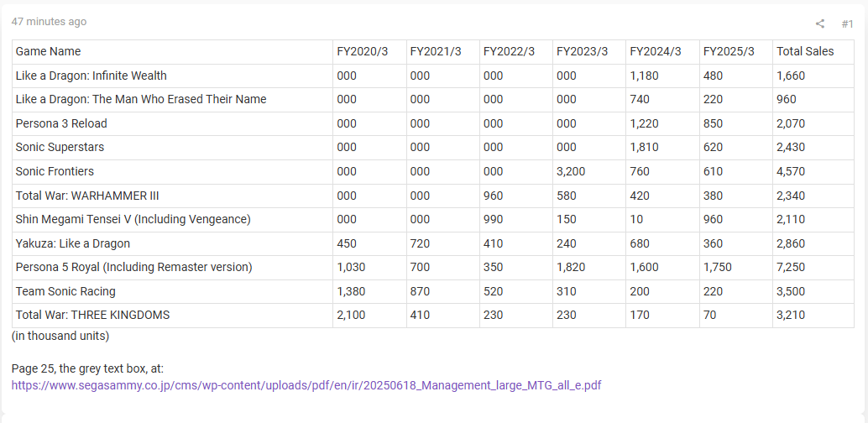The height and width of the screenshot is (423, 868).
Task: Click Persona 5 Royal FY2023/3 value 1,820
Action: pyautogui.click(x=589, y=268)
